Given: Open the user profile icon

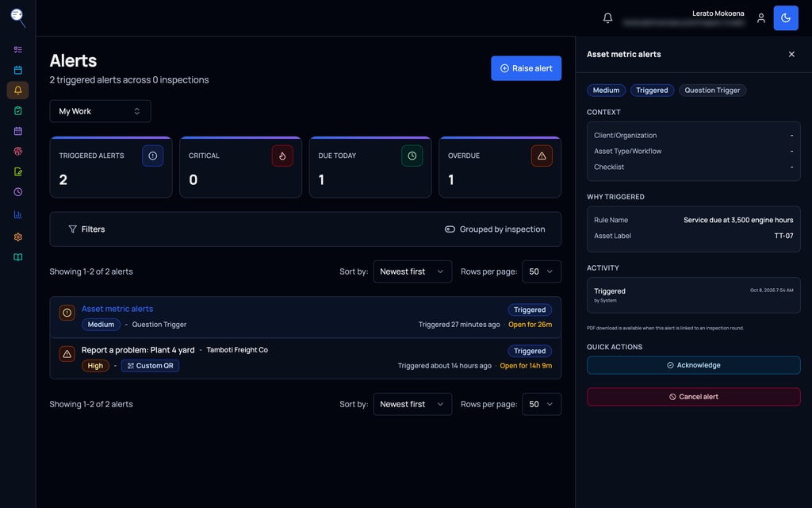Looking at the screenshot, I should point(761,18).
